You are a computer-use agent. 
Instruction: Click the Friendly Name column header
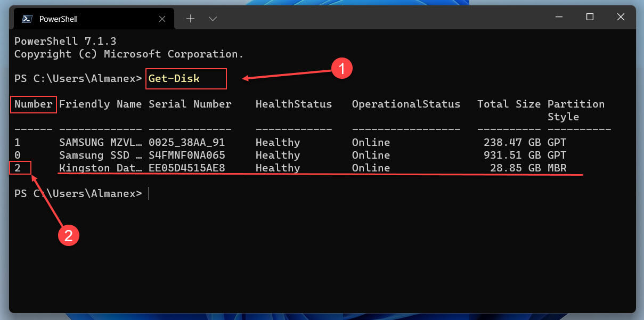tap(100, 104)
